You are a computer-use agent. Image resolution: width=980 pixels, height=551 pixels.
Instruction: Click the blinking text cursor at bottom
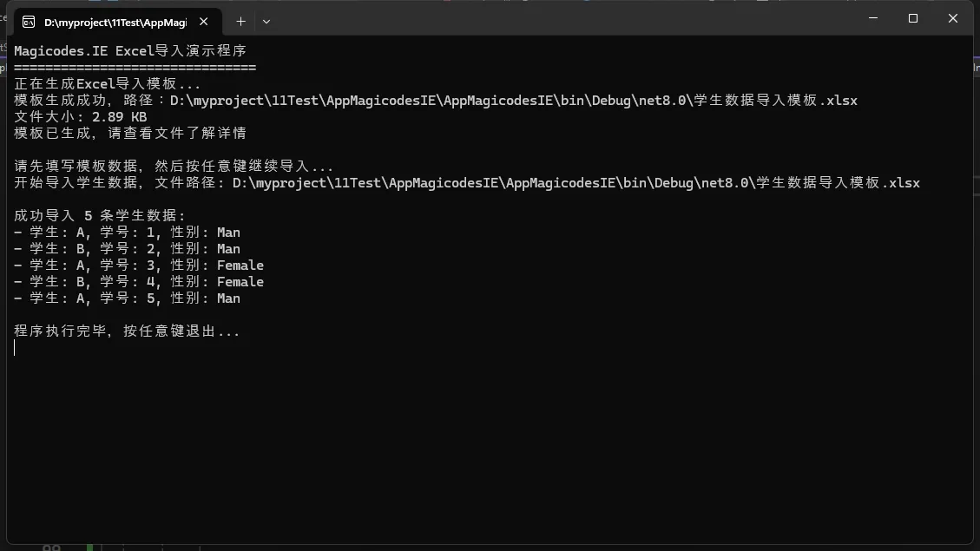[x=15, y=348]
